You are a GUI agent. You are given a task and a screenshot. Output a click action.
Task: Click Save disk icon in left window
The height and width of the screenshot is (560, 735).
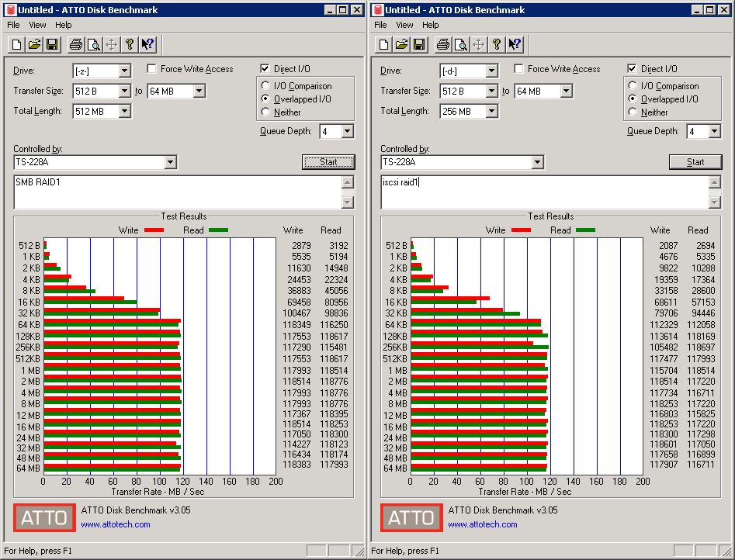[52, 44]
